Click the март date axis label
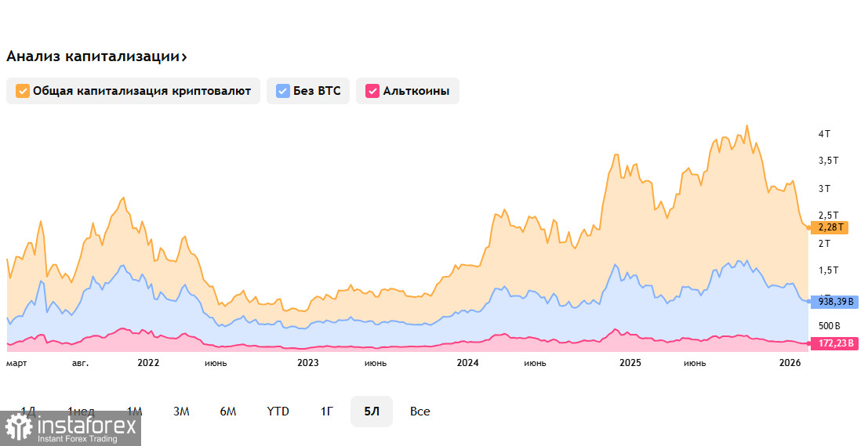Screen dimensions: 868x446 coord(16,363)
